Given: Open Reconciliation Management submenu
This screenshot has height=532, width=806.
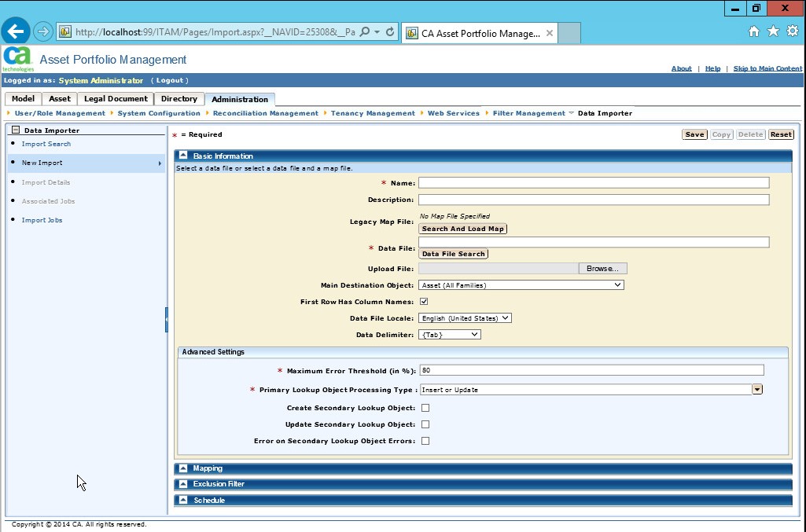Looking at the screenshot, I should (x=266, y=113).
